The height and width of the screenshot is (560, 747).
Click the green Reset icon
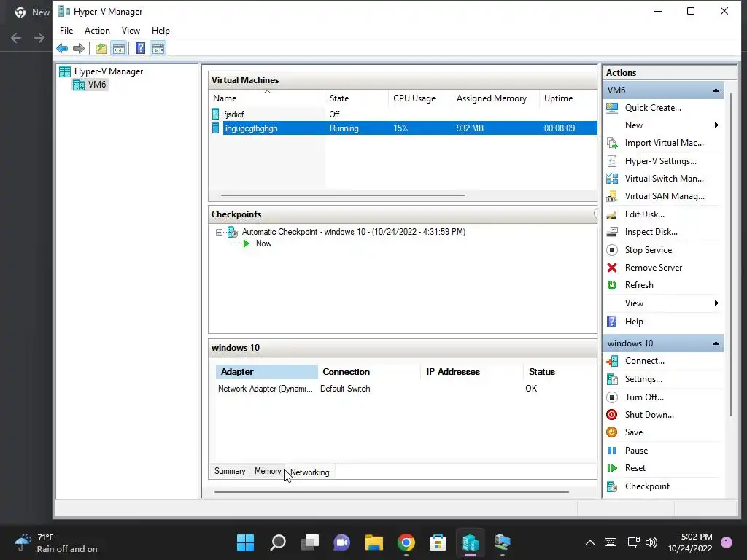[612, 468]
